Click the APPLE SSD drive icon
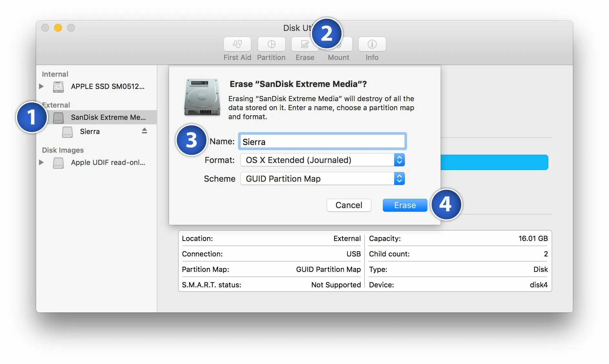 58,86
